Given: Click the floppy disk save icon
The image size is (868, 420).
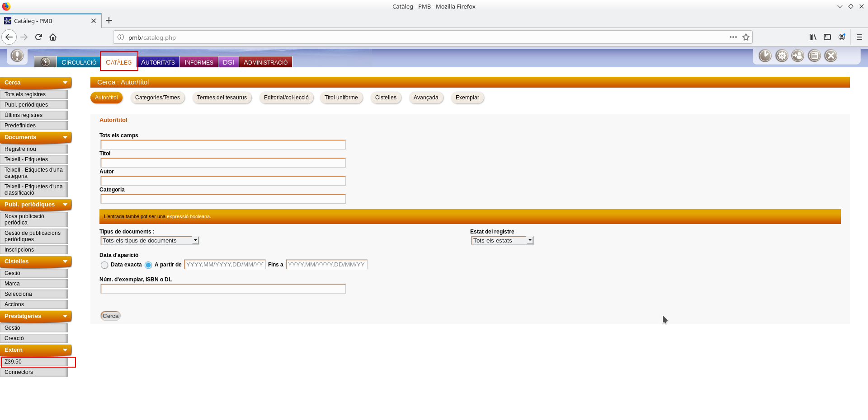Looking at the screenshot, I should tap(814, 56).
